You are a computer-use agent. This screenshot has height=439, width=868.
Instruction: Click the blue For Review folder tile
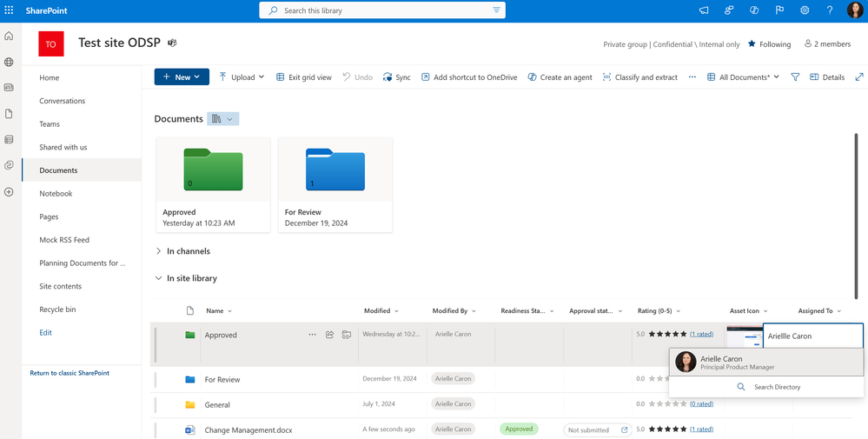[335, 185]
